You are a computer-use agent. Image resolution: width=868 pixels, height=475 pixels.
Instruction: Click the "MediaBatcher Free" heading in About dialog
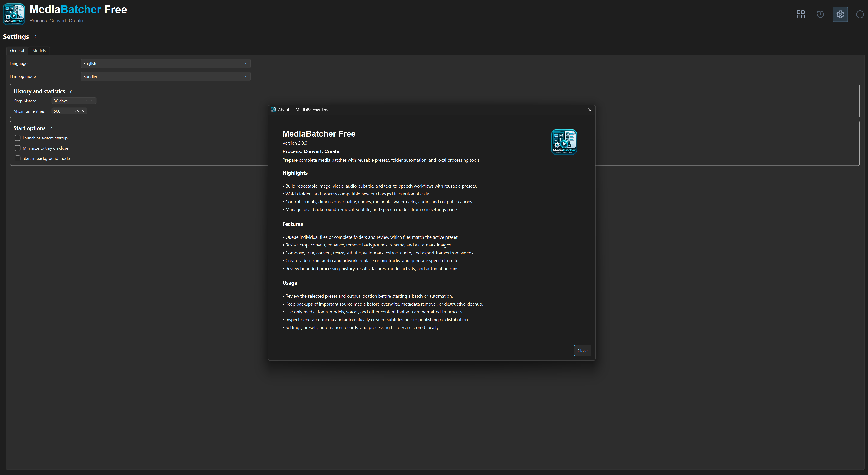click(x=319, y=133)
